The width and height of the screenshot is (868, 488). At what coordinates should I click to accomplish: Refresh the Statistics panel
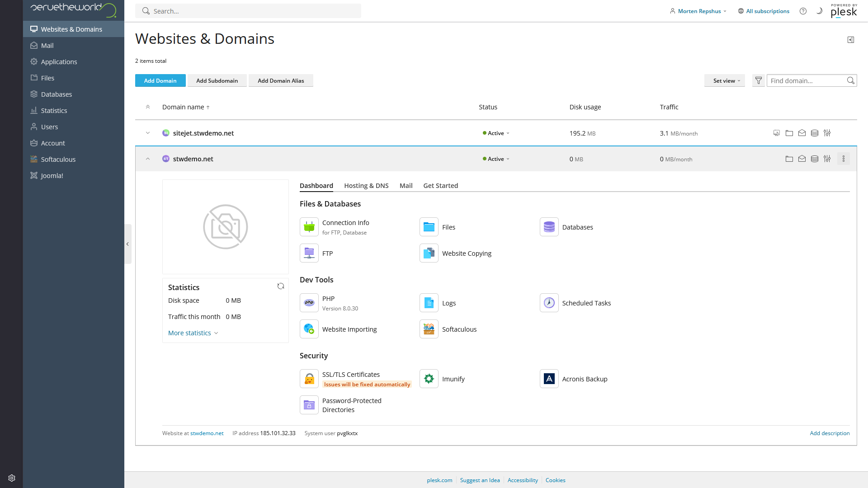281,286
